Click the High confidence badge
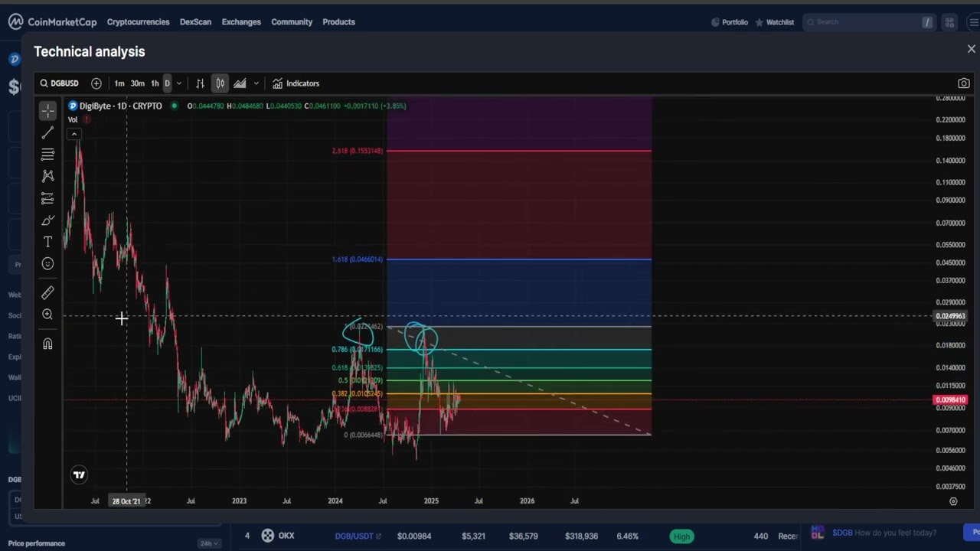 point(681,536)
